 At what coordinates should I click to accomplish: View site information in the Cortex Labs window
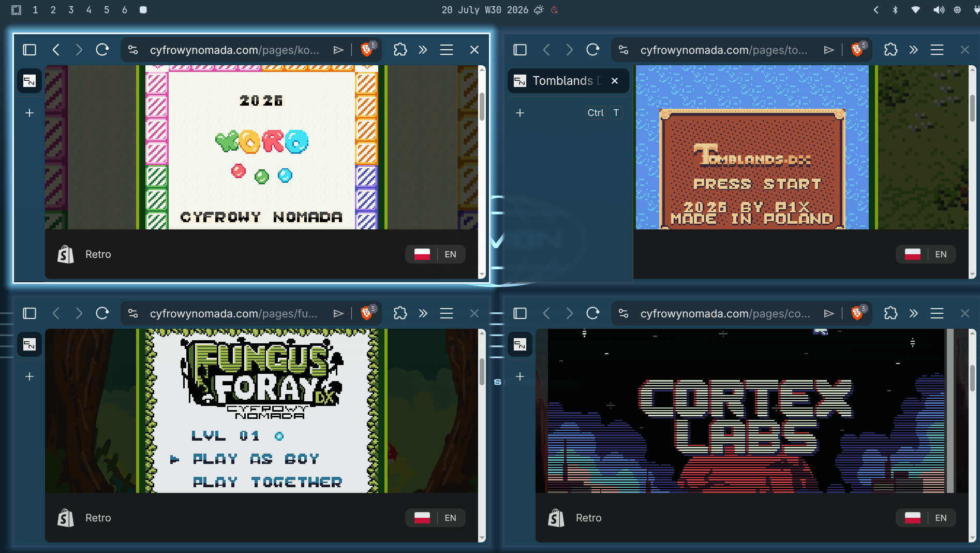point(623,313)
